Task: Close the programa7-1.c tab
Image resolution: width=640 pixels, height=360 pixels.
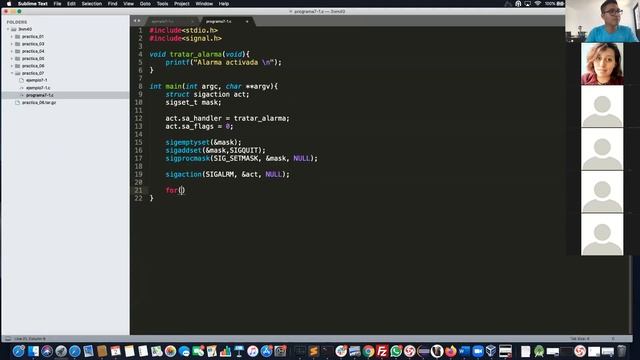Action: (247, 21)
